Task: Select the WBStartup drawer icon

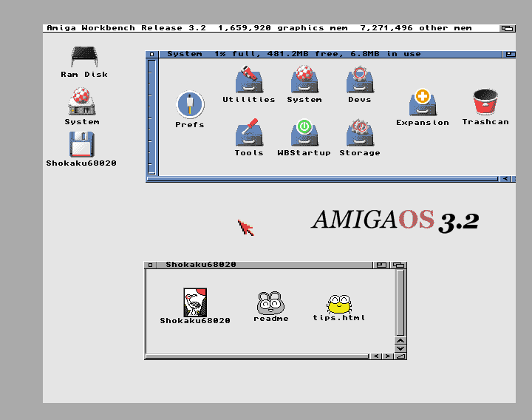Action: point(304,138)
